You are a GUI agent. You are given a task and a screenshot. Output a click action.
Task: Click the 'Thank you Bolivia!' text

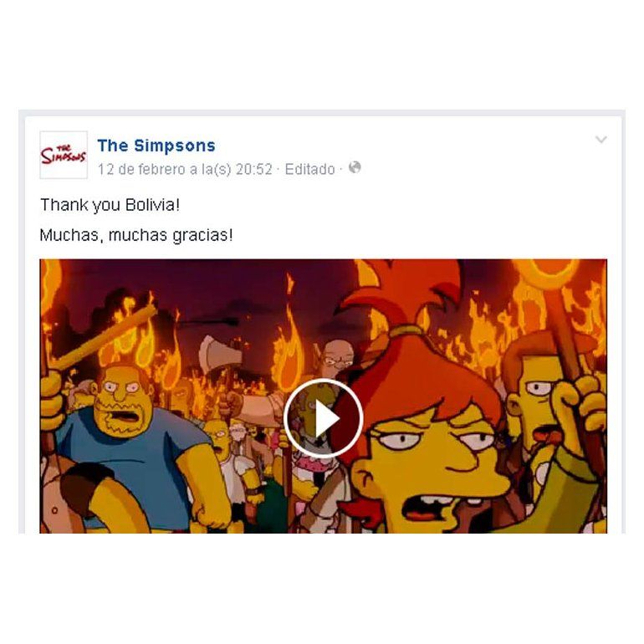click(110, 205)
